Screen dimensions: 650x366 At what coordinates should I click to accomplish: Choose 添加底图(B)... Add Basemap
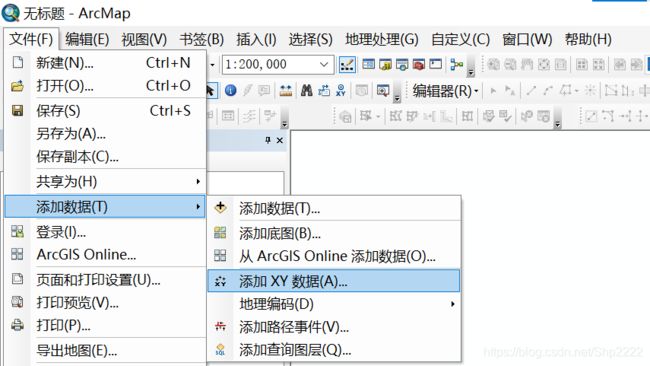[334, 233]
